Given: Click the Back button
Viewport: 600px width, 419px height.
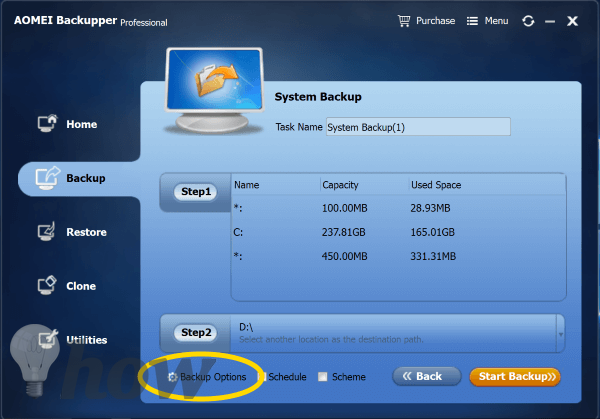Looking at the screenshot, I should pyautogui.click(x=427, y=377).
